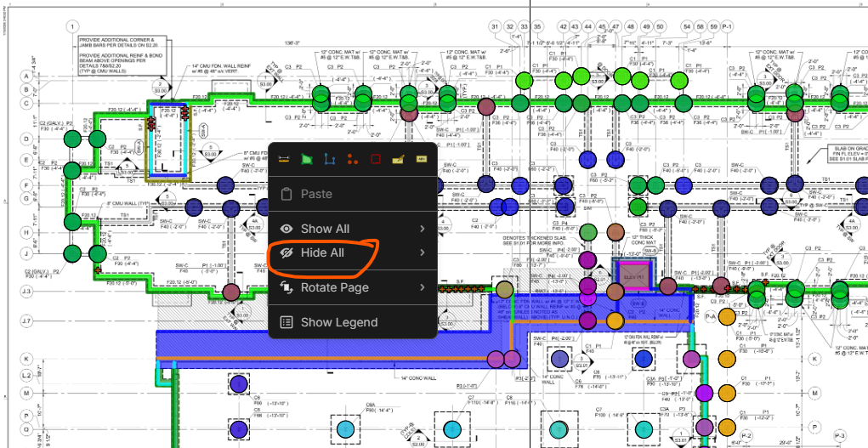Click the Rotate Page arrows icon
The height and width of the screenshot is (448, 868).
(286, 287)
